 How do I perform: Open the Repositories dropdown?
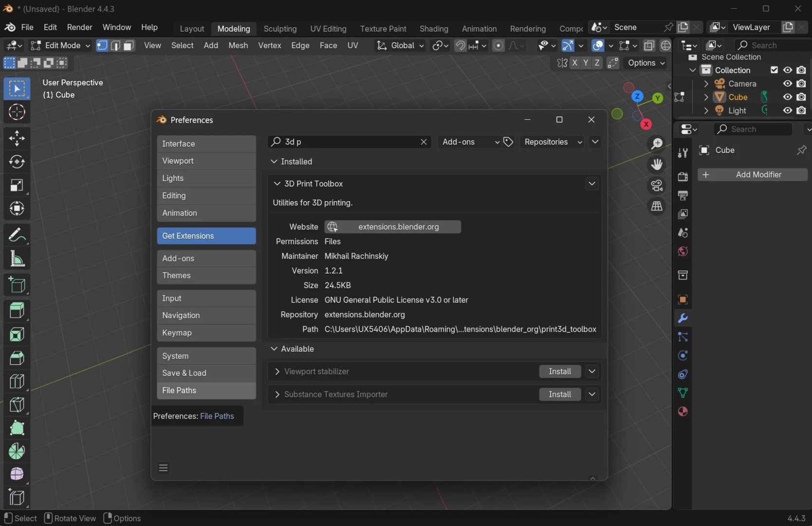(552, 142)
